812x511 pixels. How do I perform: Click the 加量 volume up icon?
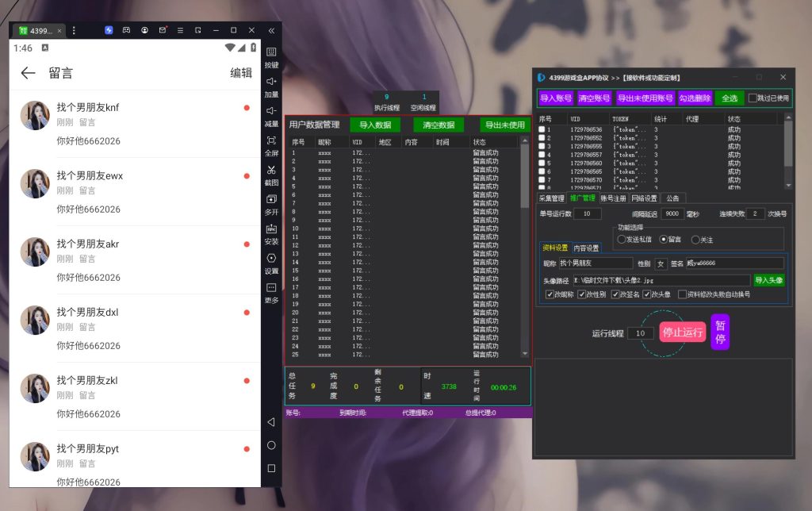pos(271,82)
